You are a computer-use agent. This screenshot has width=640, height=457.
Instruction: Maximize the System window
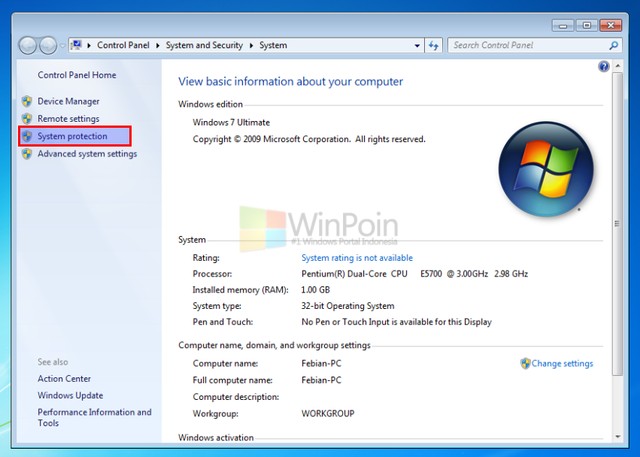click(x=587, y=25)
